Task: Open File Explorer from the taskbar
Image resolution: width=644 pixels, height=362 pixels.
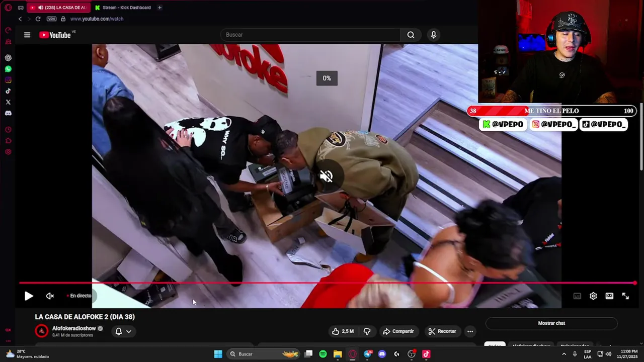Action: (x=338, y=354)
